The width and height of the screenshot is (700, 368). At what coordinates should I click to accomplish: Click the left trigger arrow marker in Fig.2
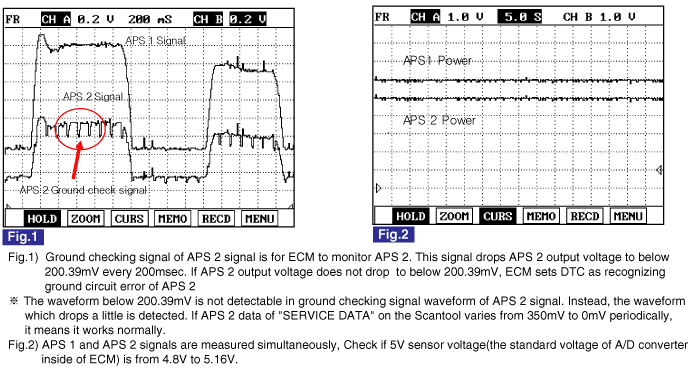click(x=379, y=188)
